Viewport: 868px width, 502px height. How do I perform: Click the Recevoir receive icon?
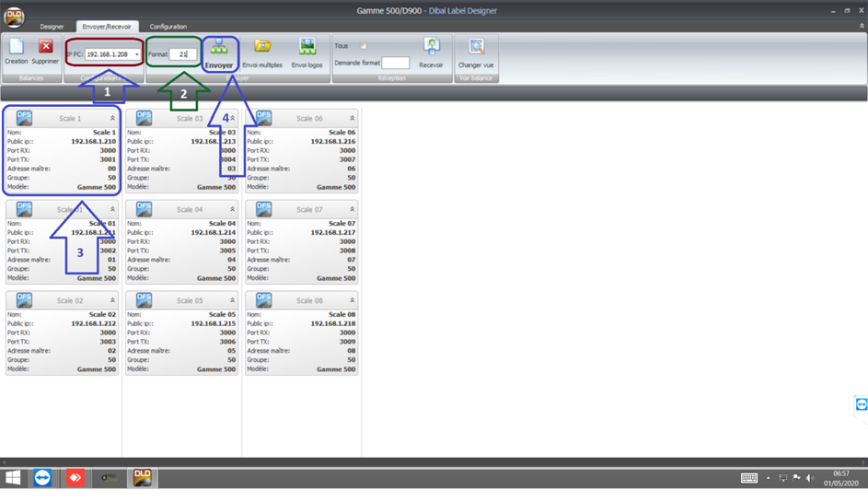(x=431, y=47)
